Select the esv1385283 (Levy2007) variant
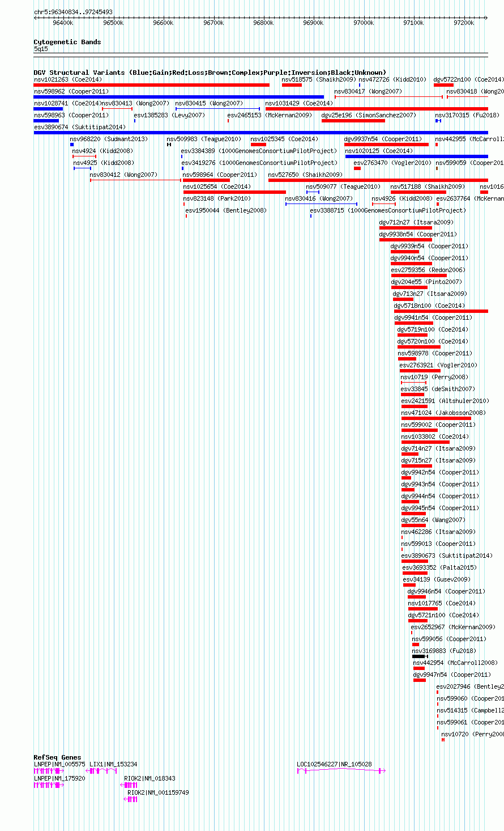The width and height of the screenshot is (504, 831). 135,121
